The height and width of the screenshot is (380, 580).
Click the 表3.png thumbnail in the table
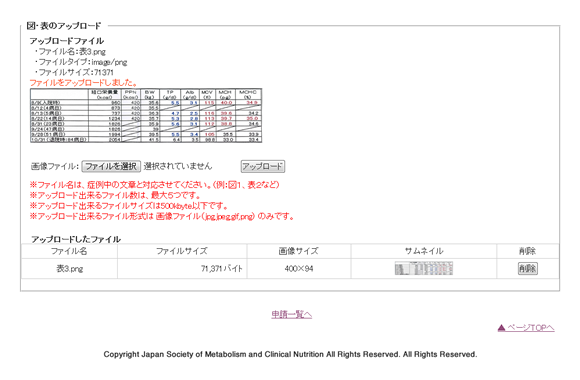[424, 268]
